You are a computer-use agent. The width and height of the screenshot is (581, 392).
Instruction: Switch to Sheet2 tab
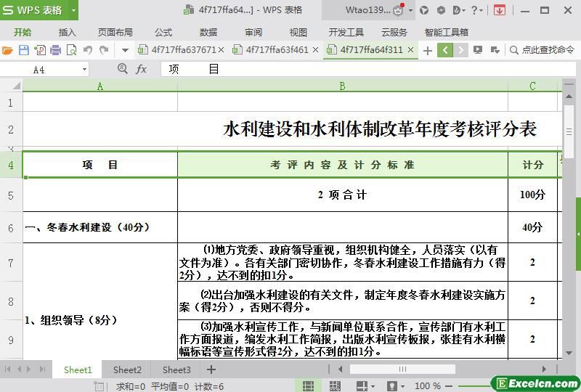pyautogui.click(x=127, y=369)
